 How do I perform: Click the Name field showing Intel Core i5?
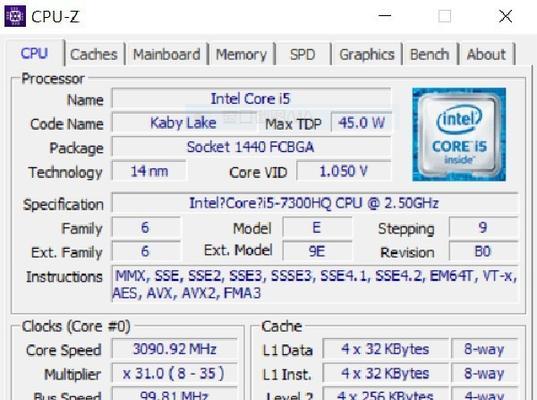click(x=251, y=99)
